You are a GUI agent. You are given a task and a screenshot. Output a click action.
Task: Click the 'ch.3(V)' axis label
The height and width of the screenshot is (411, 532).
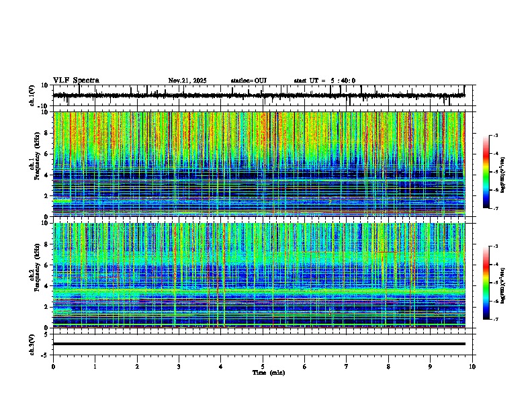32,345
